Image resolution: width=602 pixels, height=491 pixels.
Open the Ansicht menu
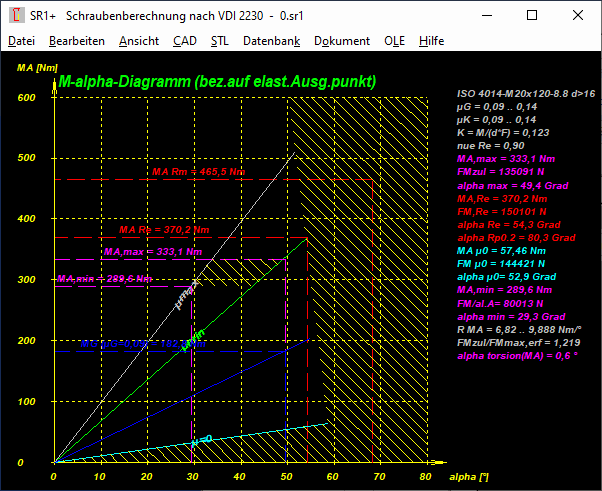click(138, 41)
